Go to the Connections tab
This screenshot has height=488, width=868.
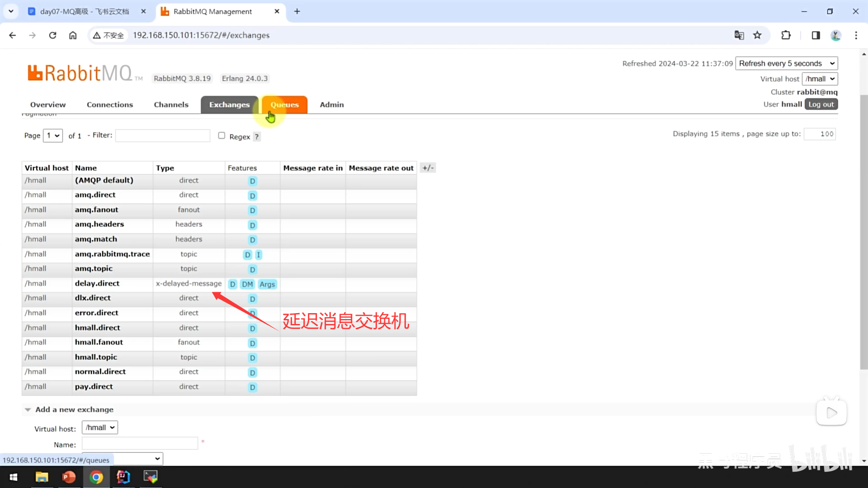[x=110, y=105]
